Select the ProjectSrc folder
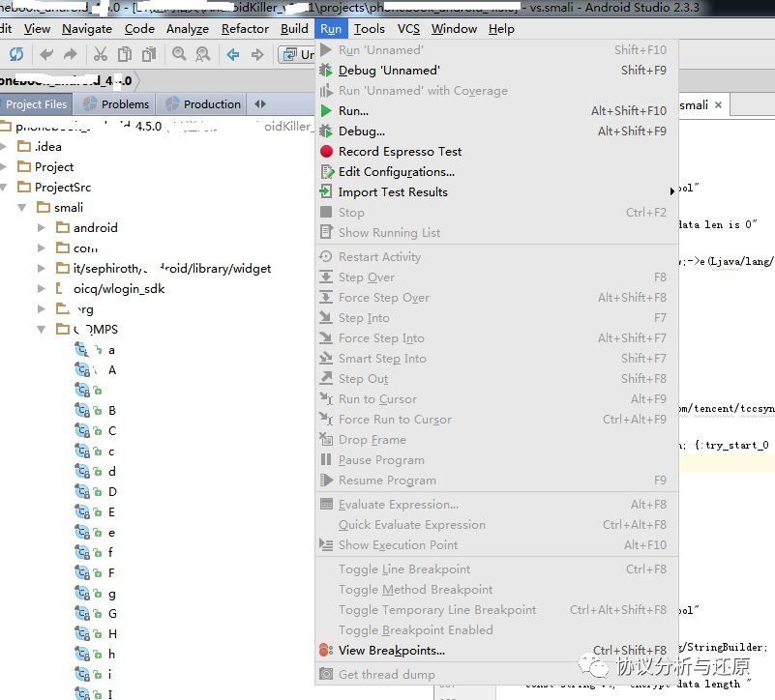Viewport: 775px width, 700px height. point(63,187)
